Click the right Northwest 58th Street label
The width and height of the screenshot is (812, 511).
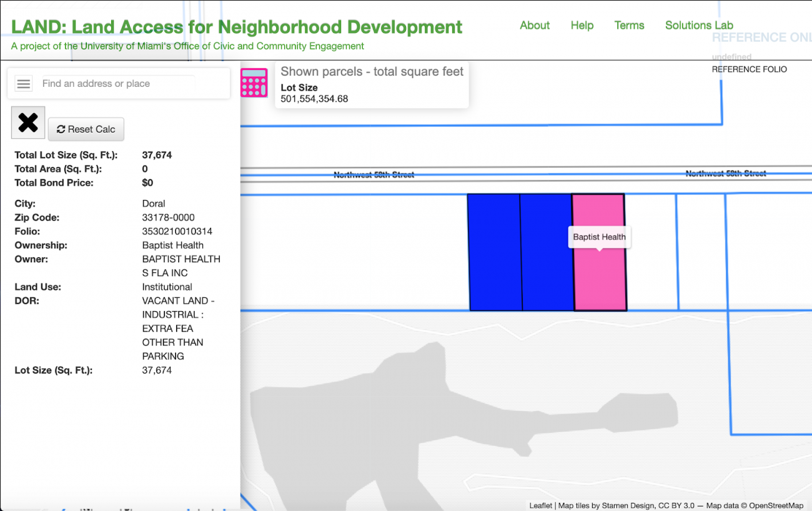click(x=726, y=174)
